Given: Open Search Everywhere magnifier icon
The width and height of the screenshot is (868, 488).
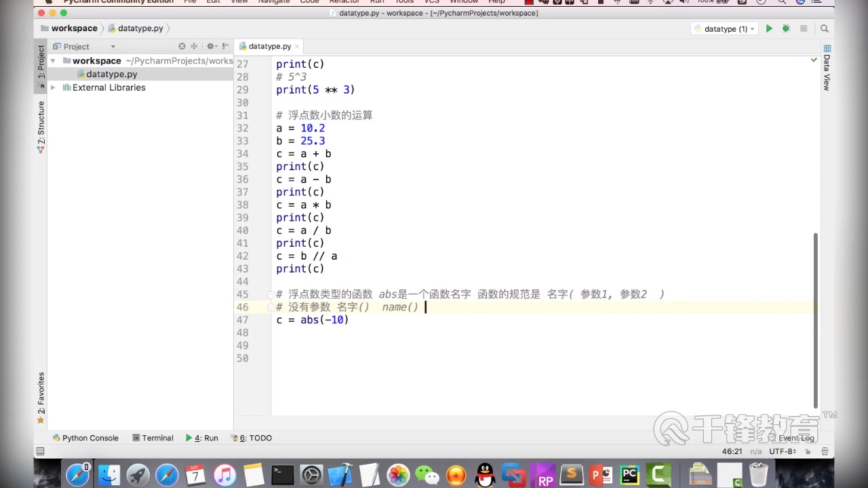Looking at the screenshot, I should (825, 28).
